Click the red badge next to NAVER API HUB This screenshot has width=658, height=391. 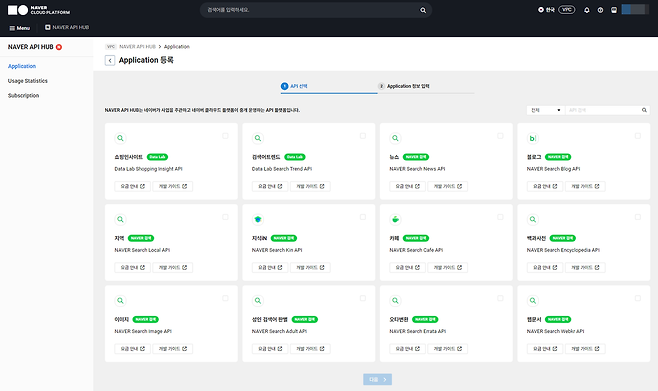click(x=59, y=47)
